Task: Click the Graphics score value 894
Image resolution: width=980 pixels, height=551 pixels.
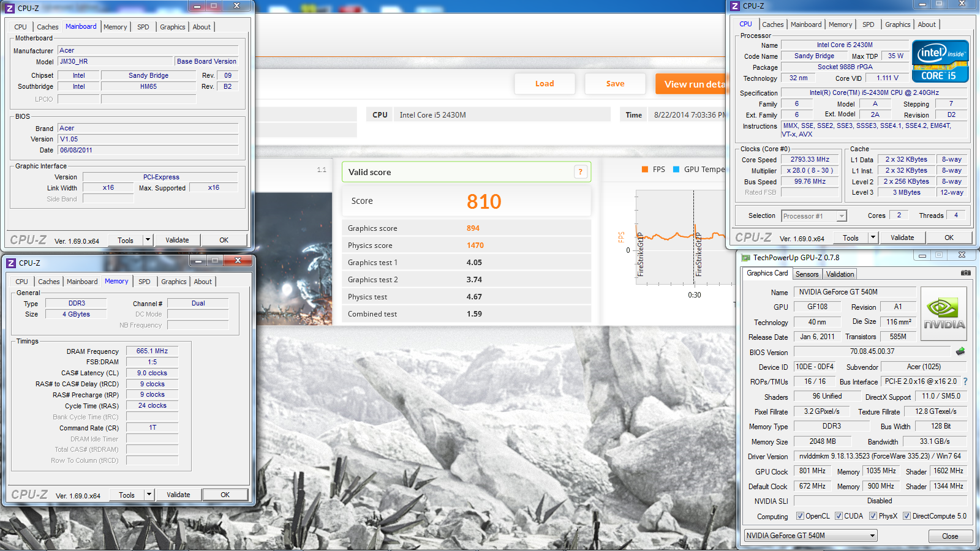Action: point(473,228)
